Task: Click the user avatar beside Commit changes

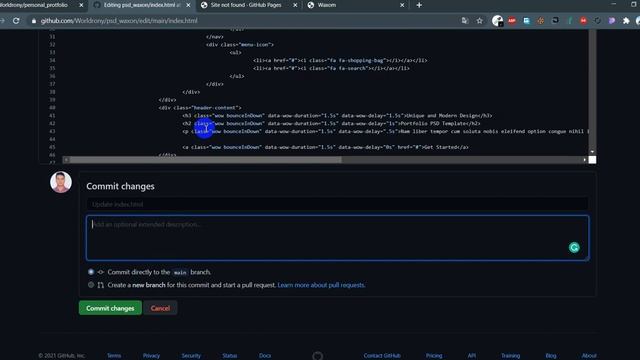Action: pos(61,182)
